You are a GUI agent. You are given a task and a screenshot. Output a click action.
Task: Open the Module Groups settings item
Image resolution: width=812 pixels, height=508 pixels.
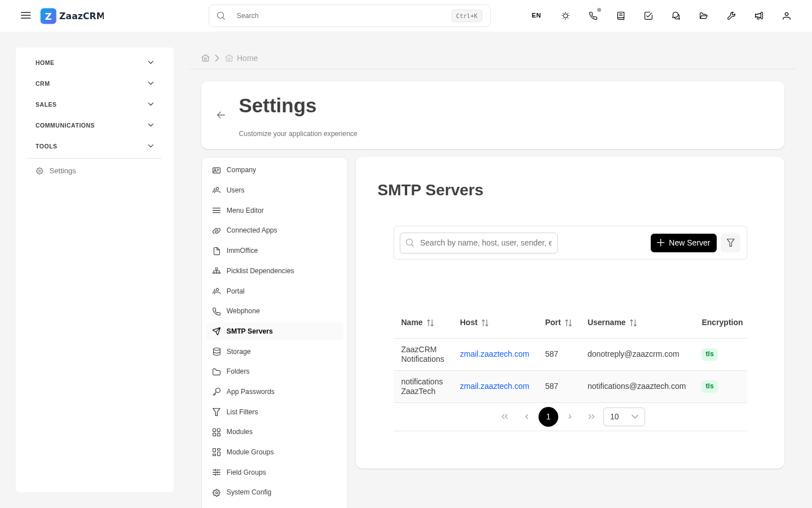pyautogui.click(x=275, y=452)
